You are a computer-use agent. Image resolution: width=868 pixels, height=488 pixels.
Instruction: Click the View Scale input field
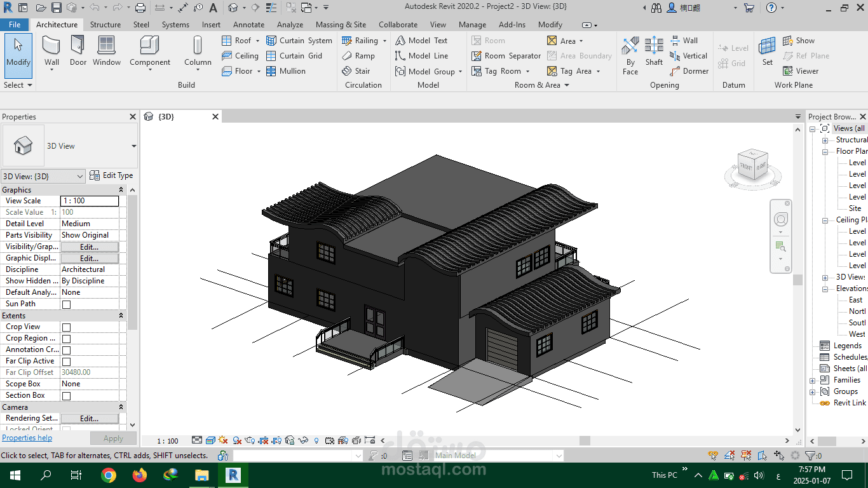tap(90, 201)
